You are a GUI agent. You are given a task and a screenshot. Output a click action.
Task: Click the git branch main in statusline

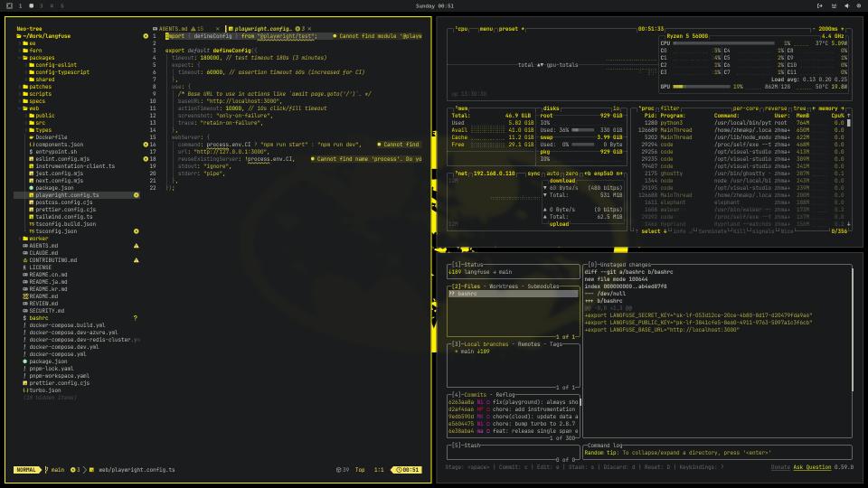click(55, 470)
